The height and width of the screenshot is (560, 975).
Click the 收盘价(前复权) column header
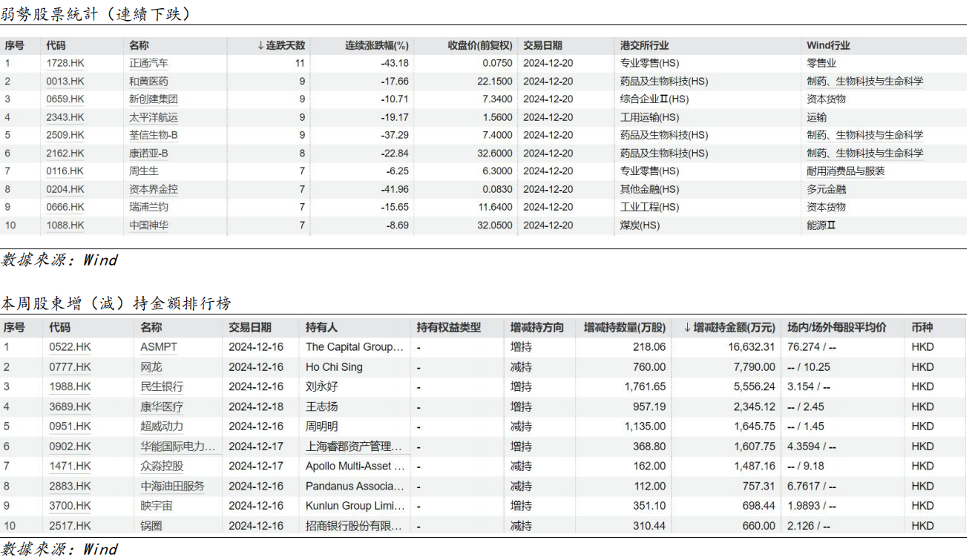click(479, 45)
